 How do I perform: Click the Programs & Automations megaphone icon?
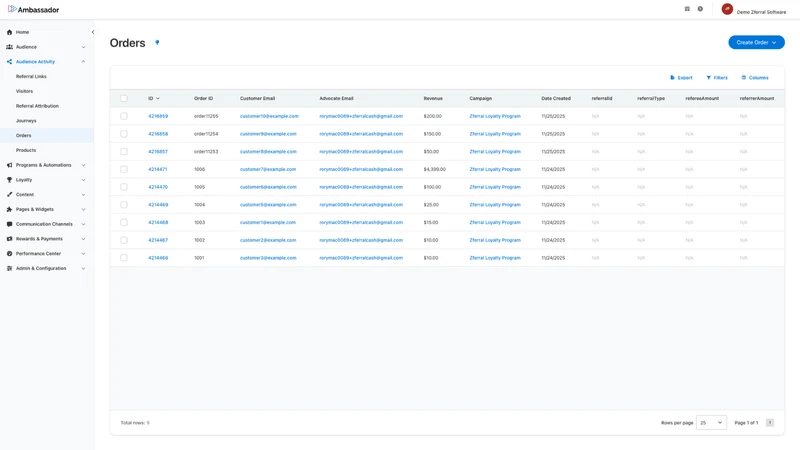(9, 165)
